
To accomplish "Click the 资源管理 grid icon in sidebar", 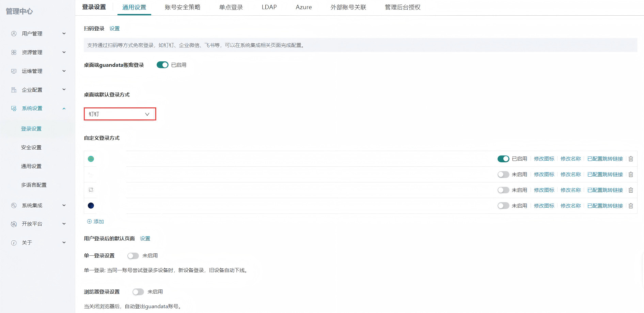I will 14,52.
